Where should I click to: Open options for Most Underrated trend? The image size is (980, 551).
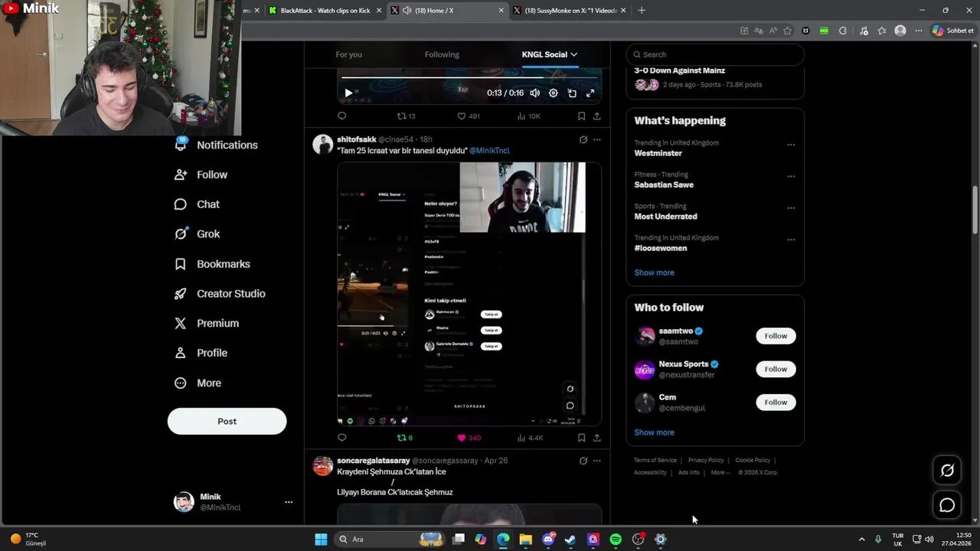coord(791,208)
